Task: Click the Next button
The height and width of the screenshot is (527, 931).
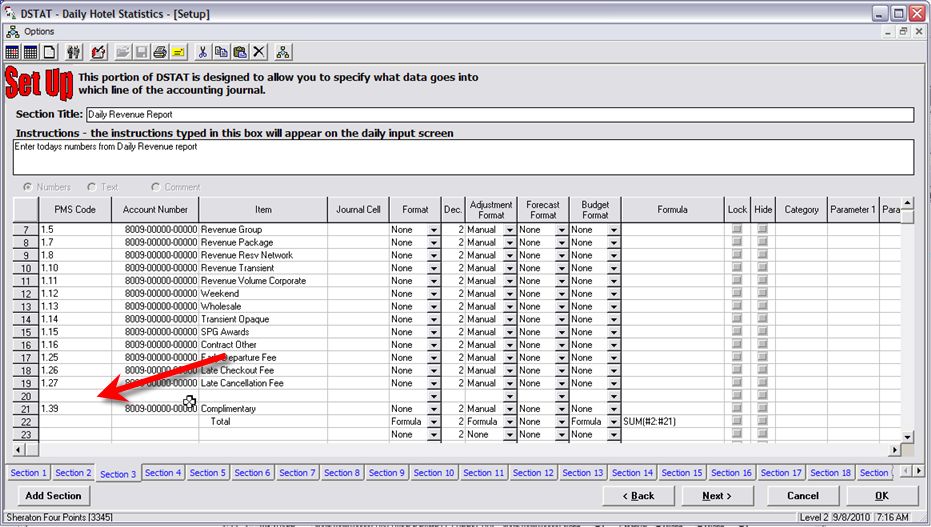Action: point(717,496)
